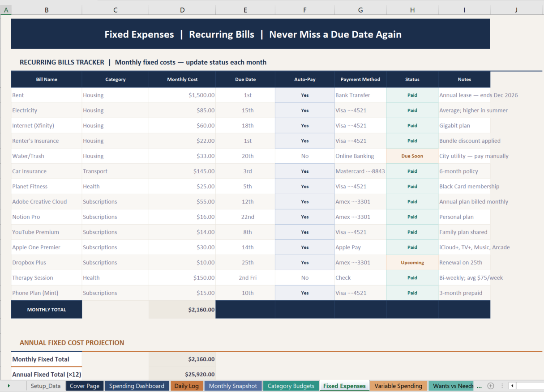Select Renewal on 25th note cell
The width and height of the screenshot is (544, 392).
point(464,263)
